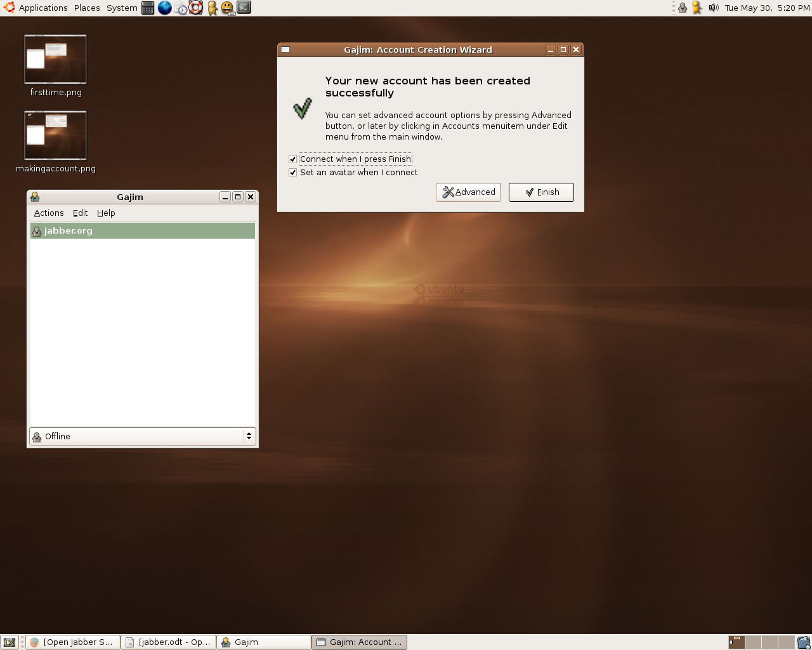The width and height of the screenshot is (812, 650).
Task: Click the wizard window menu icon in titlebar
Action: (x=285, y=50)
